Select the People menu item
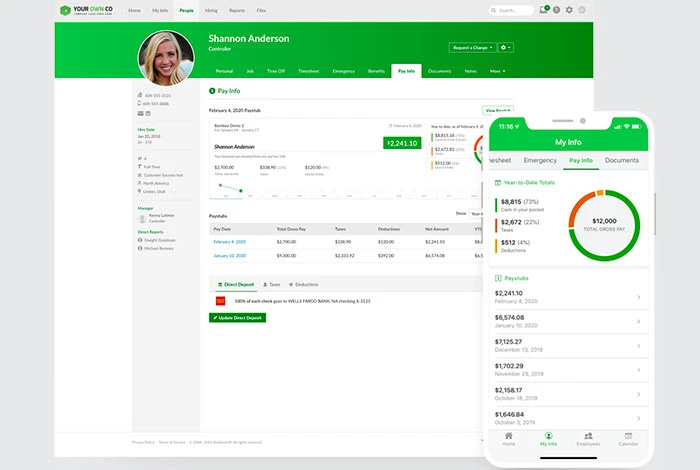Viewport: 700px width, 470px height. tap(187, 10)
